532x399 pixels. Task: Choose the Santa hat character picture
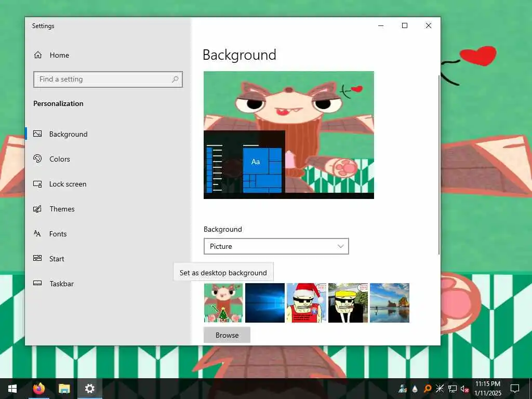click(x=307, y=303)
